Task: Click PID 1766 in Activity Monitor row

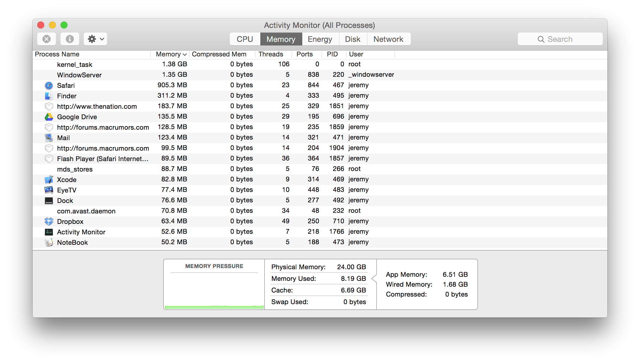Action: click(337, 231)
